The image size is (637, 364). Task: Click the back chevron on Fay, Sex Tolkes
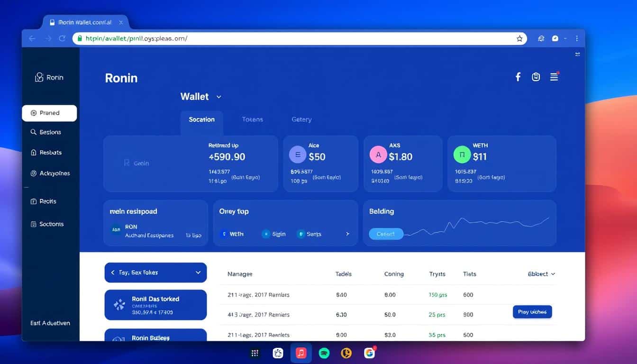(113, 273)
